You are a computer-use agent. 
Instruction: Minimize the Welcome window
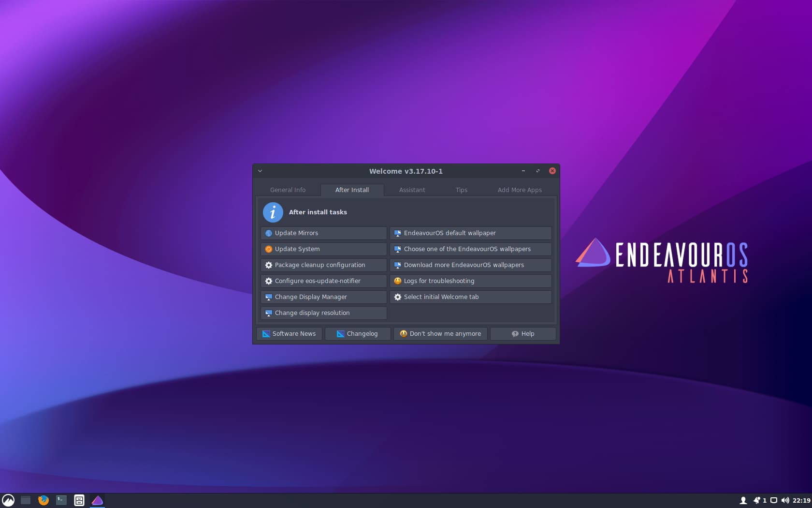pyautogui.click(x=523, y=171)
